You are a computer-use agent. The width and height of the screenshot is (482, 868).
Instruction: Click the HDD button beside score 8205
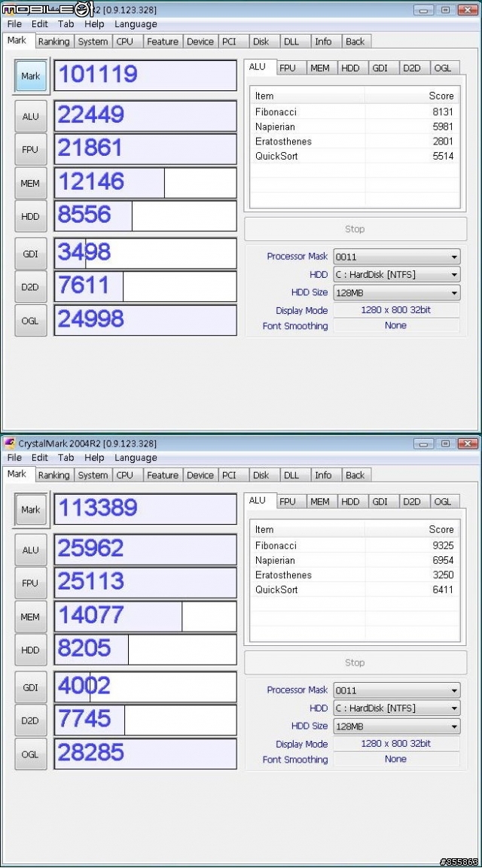[30, 650]
